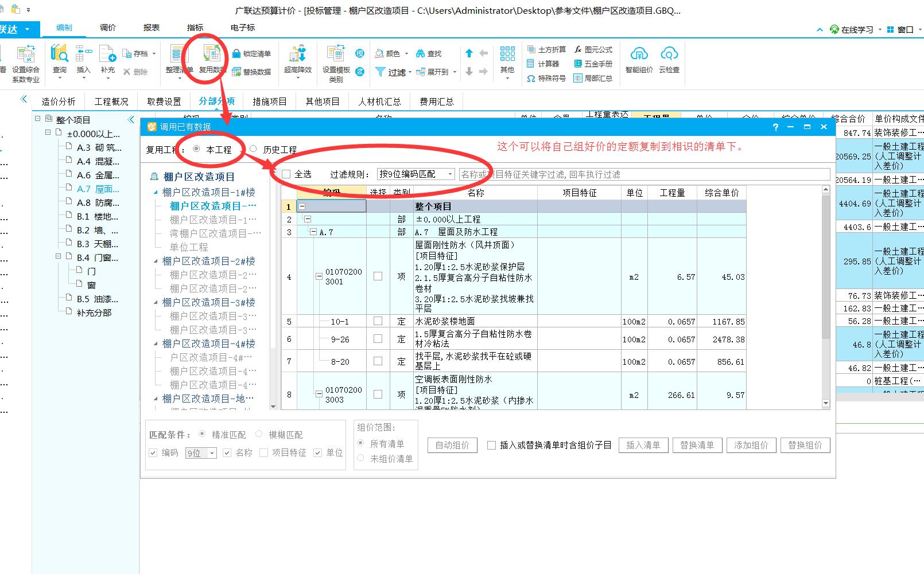Viewport: 924px width, 574px height.
Task: Check the selection box for quota 9-26
Action: 378,339
